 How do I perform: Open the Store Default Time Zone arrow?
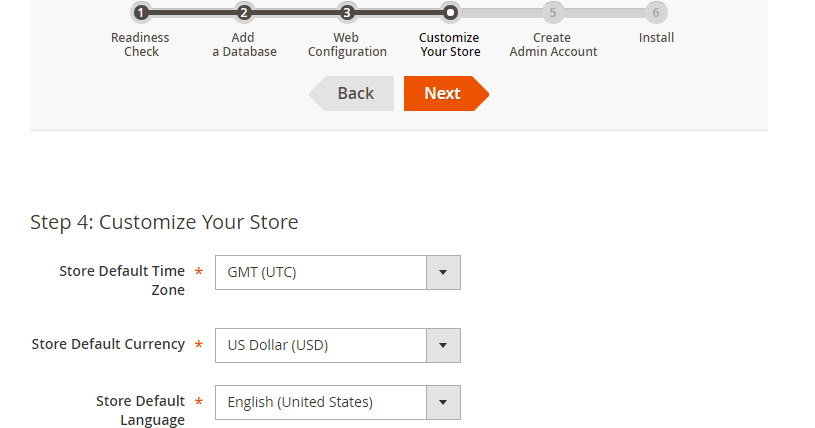pos(443,272)
